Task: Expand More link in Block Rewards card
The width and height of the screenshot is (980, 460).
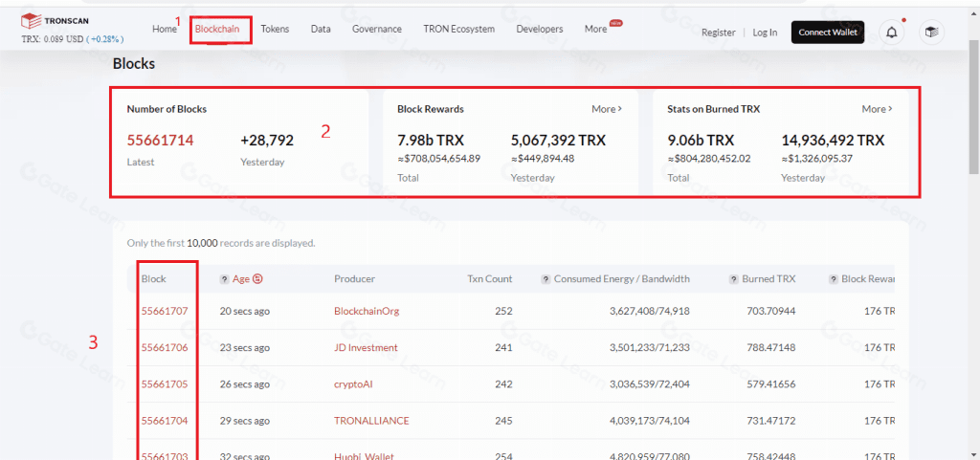Action: [x=607, y=109]
